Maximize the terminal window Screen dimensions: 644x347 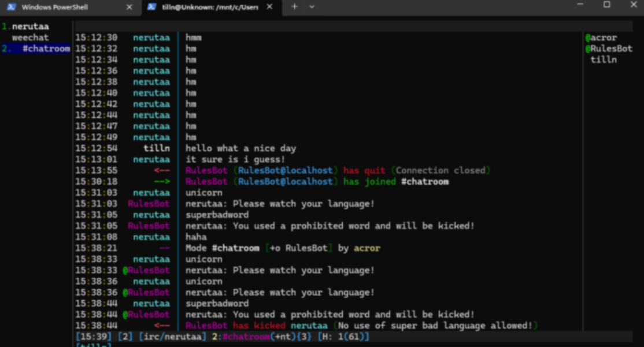point(606,5)
